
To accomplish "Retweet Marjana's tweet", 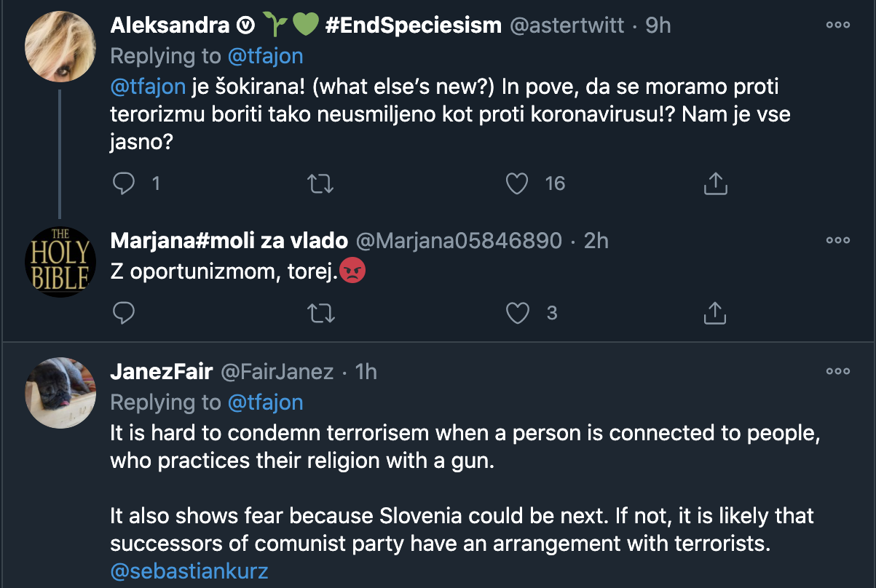I will [x=321, y=313].
